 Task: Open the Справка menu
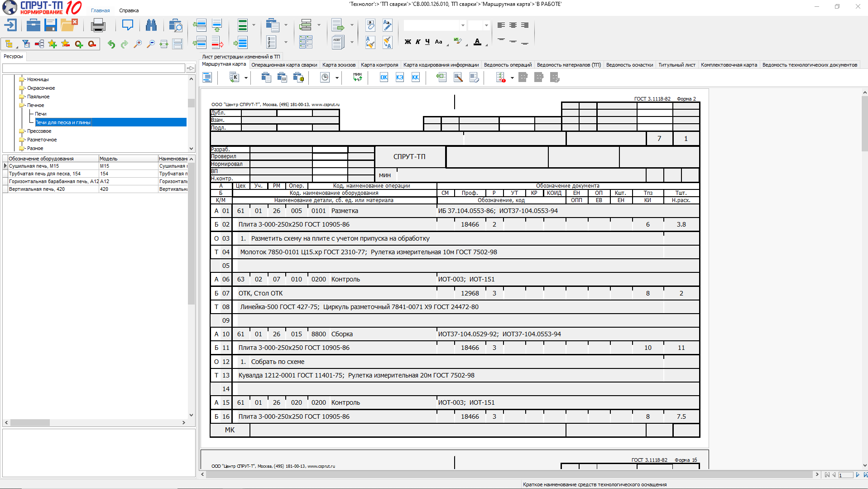(x=129, y=10)
